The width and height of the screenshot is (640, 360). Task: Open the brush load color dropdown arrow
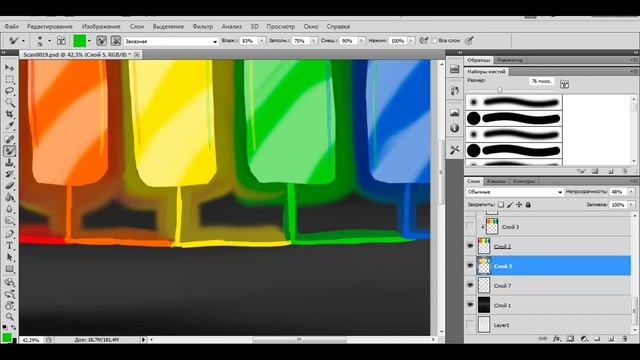(x=89, y=41)
